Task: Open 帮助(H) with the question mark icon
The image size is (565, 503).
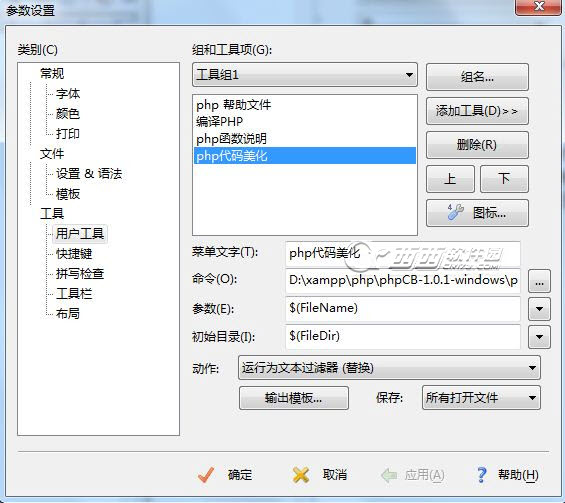Action: 507,475
